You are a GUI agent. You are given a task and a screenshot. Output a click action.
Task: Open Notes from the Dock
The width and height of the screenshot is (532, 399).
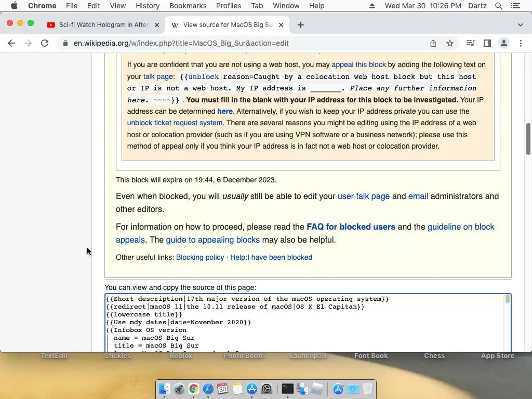tap(237, 389)
